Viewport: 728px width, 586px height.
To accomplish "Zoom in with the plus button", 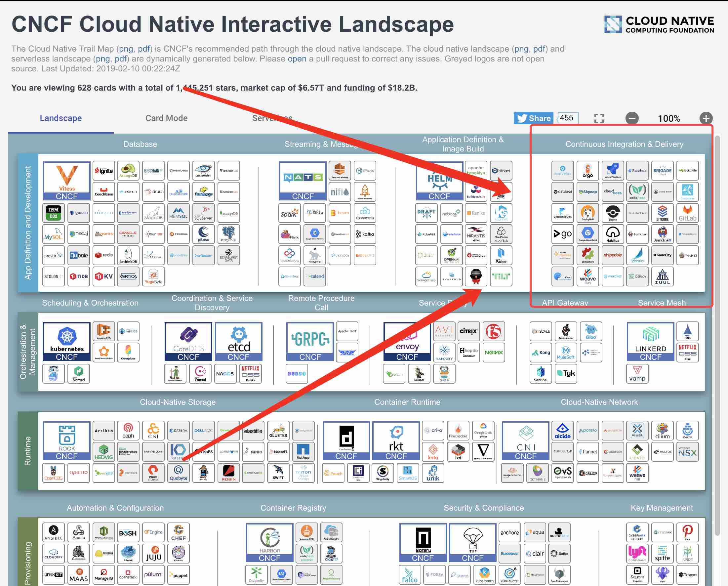I will (706, 118).
